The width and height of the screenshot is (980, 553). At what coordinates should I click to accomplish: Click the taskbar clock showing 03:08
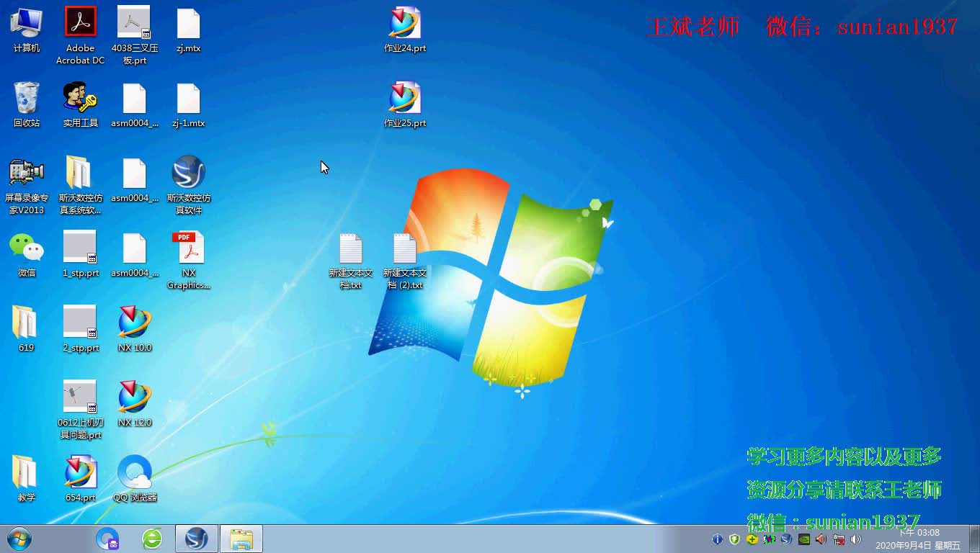(918, 539)
